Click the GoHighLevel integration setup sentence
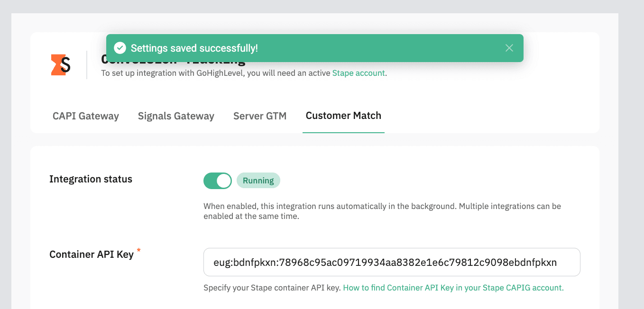The height and width of the screenshot is (309, 644). [216, 73]
